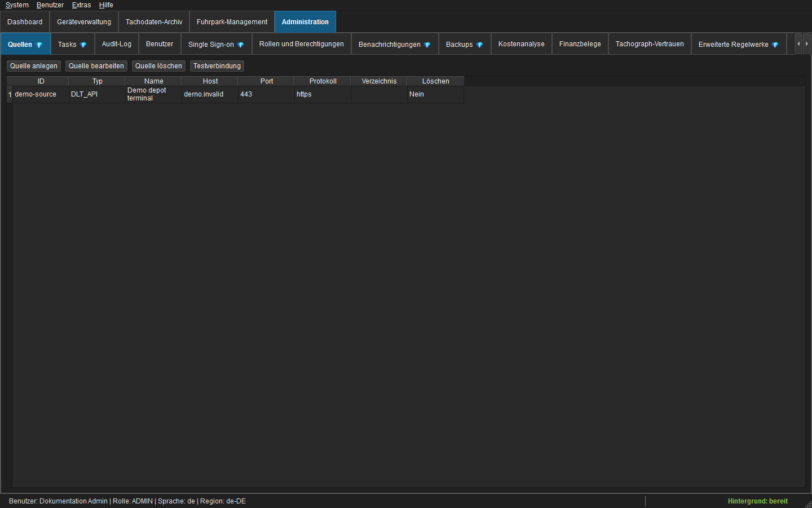Show previous tabs with left arrow
The width and height of the screenshot is (812, 508).
click(x=798, y=44)
